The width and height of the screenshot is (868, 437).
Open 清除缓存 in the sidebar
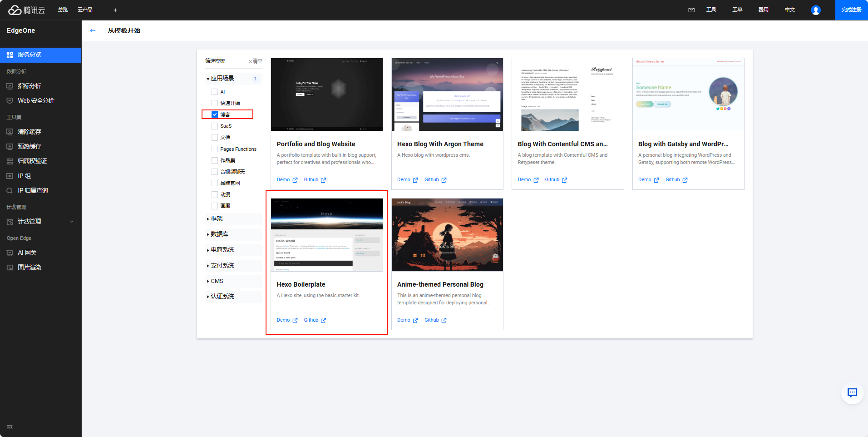pyautogui.click(x=30, y=132)
